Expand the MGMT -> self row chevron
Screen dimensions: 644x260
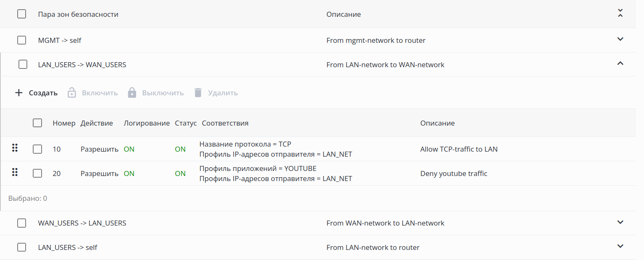pyautogui.click(x=620, y=39)
